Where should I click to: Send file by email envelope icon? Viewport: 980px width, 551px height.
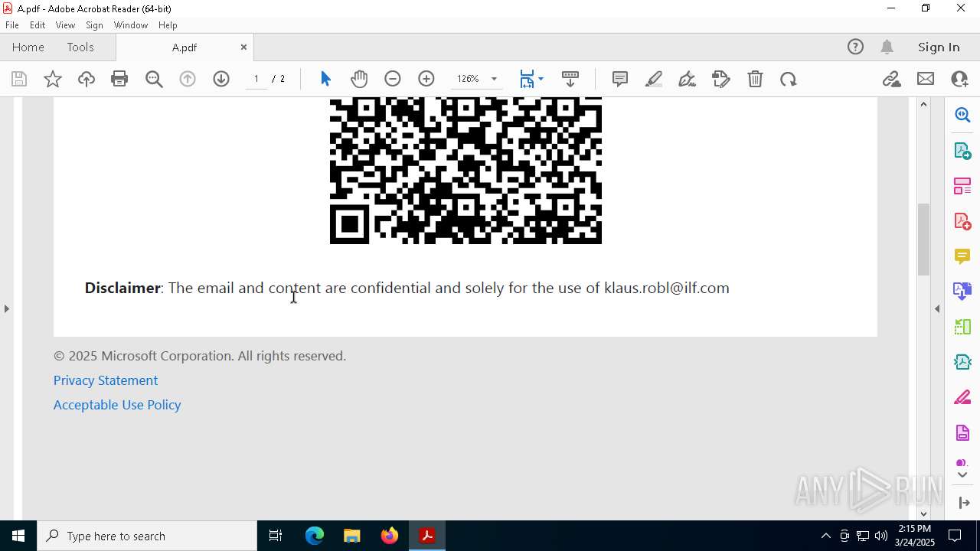[x=926, y=79]
